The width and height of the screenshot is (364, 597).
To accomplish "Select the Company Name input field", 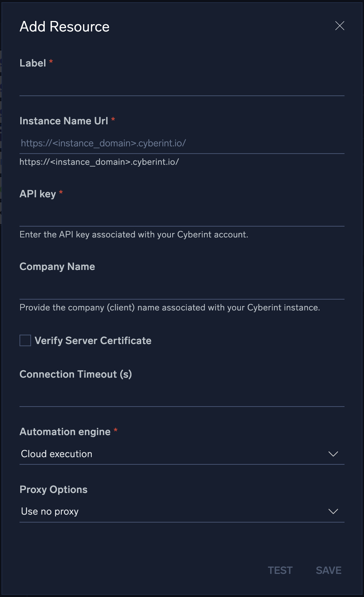I will (x=182, y=289).
